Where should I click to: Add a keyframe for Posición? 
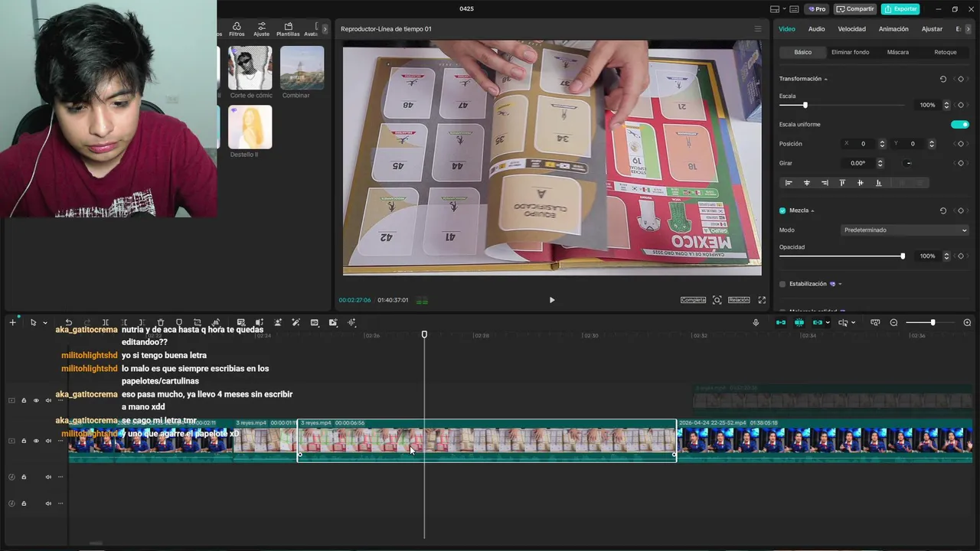point(960,144)
